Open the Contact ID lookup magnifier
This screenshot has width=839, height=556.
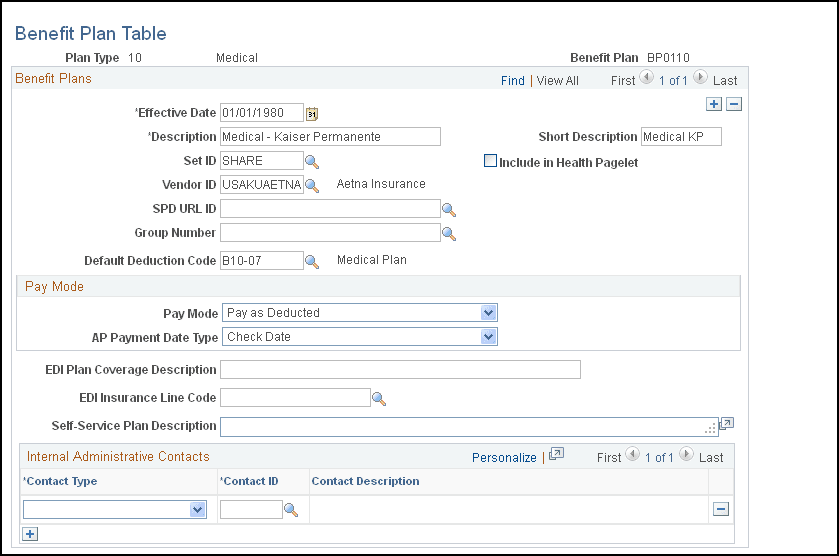(x=291, y=509)
